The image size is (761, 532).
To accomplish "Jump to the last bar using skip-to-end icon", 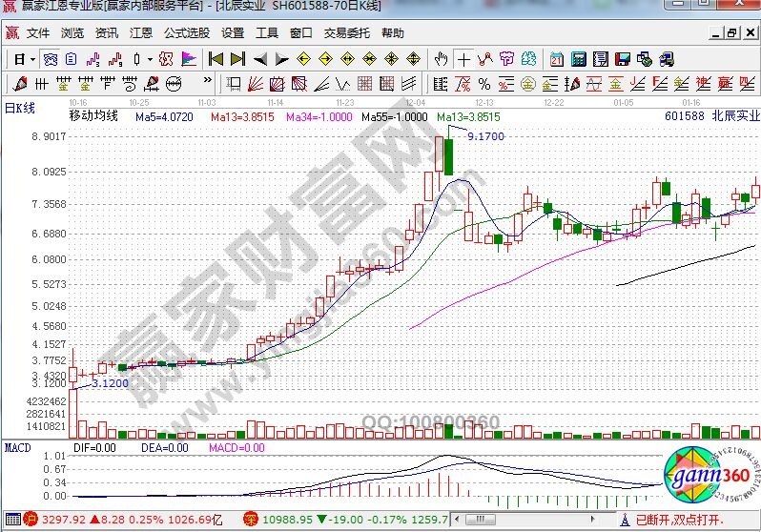I will [237, 59].
